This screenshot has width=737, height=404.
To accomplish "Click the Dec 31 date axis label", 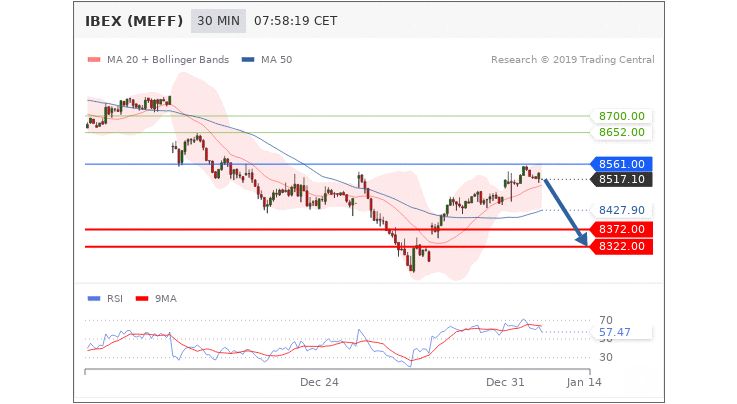I will [x=505, y=382].
